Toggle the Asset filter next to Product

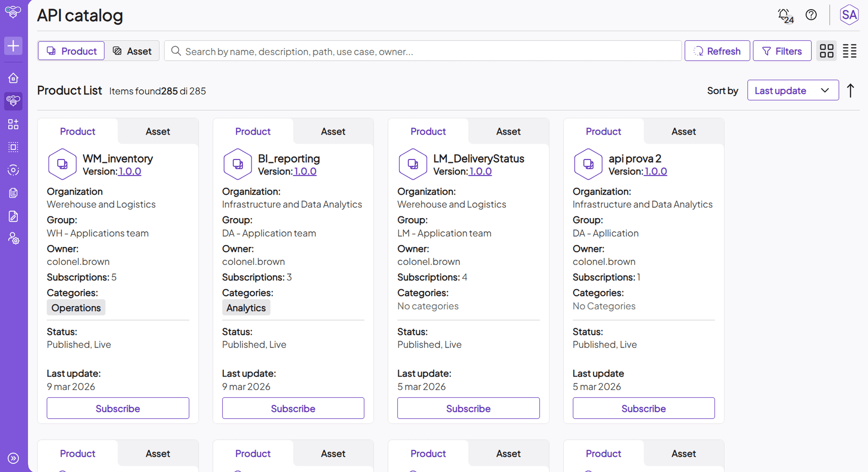pyautogui.click(x=132, y=51)
